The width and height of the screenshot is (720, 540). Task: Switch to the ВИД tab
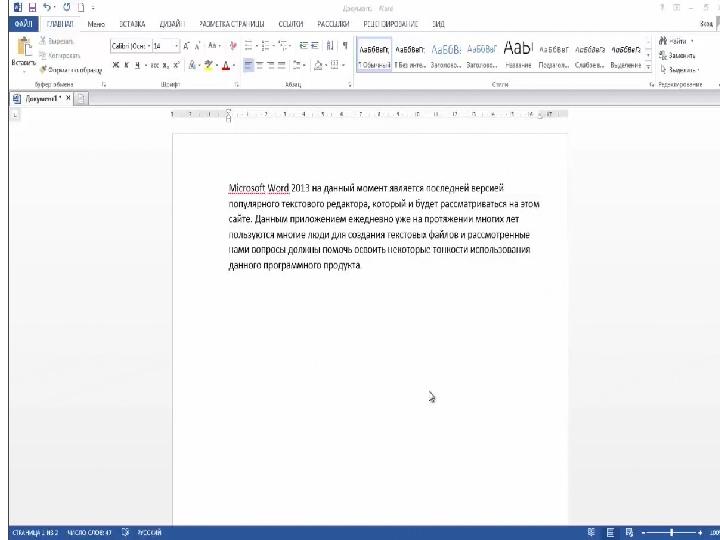click(438, 24)
